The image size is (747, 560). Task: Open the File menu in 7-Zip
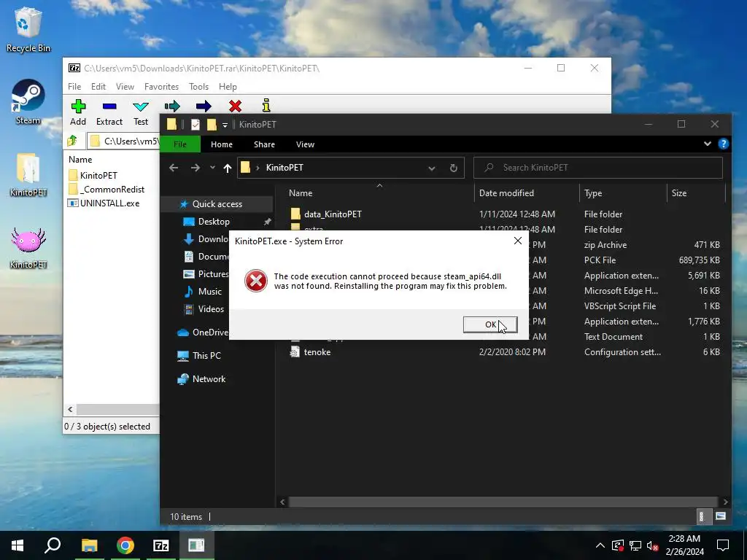click(74, 87)
